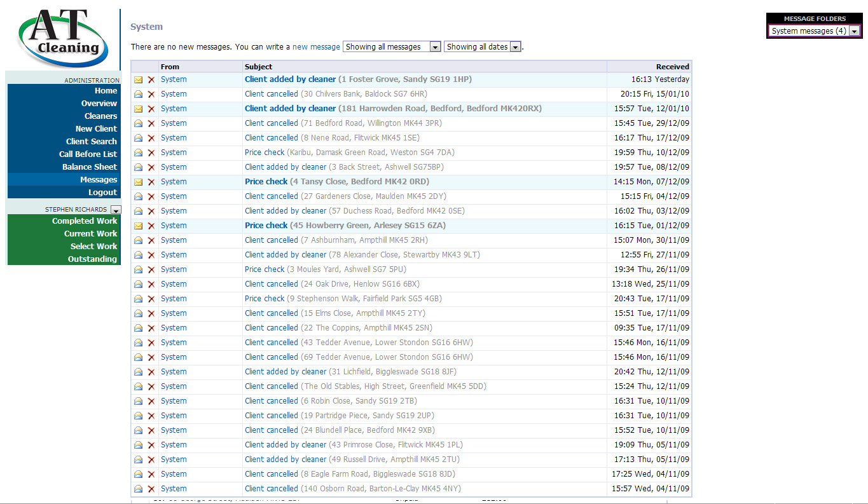Open Price check for 3 Moules Yard
This screenshot has width=868, height=504.
coord(265,269)
